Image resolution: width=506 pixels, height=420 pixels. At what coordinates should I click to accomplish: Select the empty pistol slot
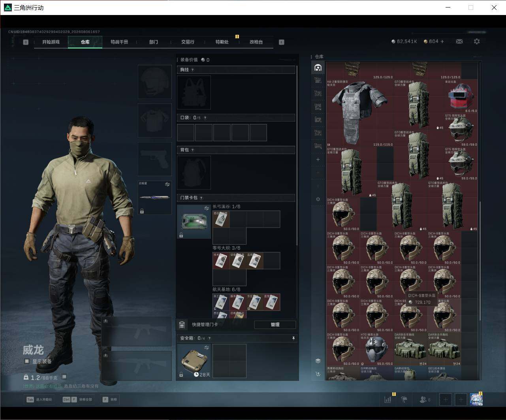point(155,159)
